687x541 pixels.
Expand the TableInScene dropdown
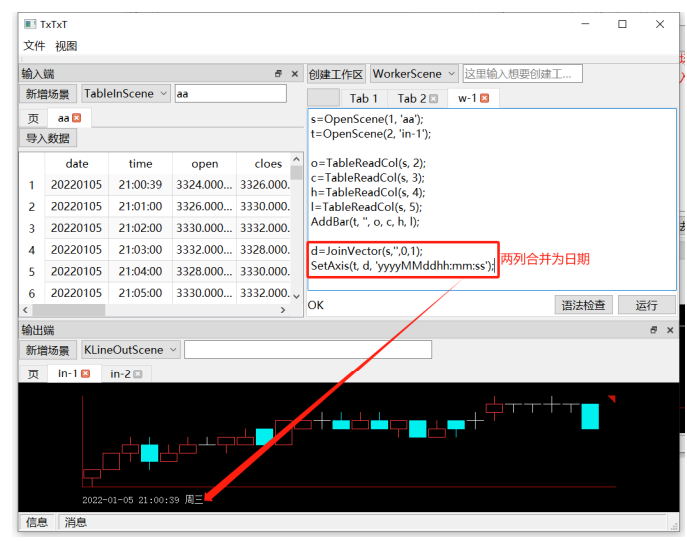[x=125, y=94]
